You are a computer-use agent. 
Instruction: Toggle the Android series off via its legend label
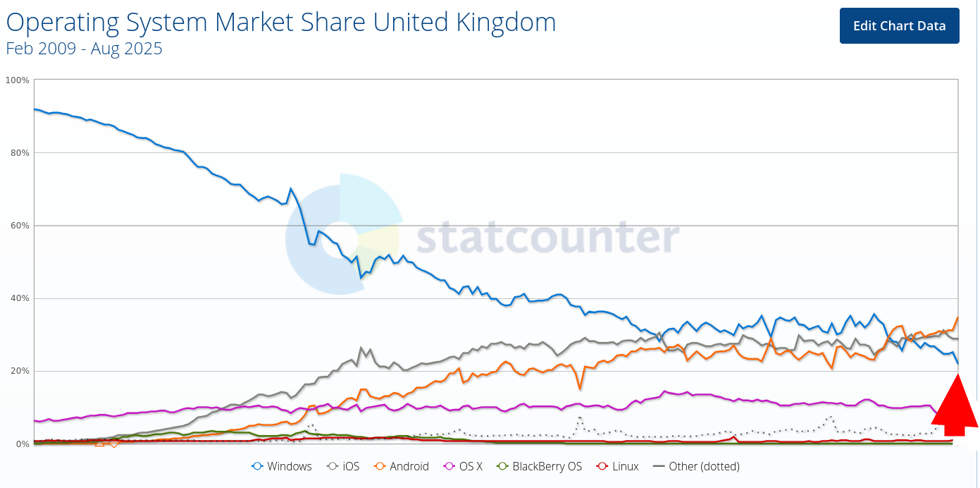tap(408, 466)
